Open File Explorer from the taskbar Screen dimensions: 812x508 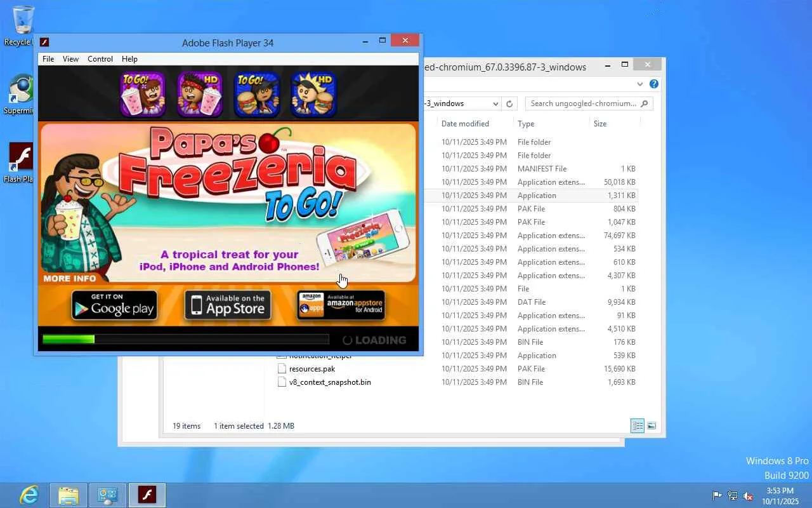[x=69, y=495]
